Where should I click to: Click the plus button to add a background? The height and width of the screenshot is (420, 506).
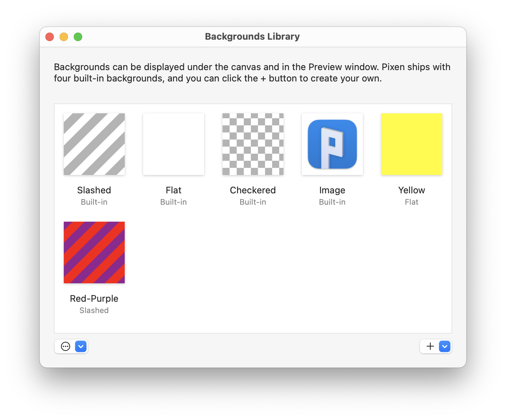click(430, 346)
